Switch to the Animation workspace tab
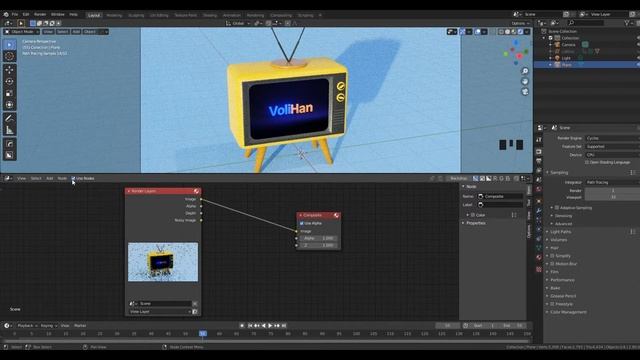Viewport: 640px width, 360px height. click(x=232, y=15)
